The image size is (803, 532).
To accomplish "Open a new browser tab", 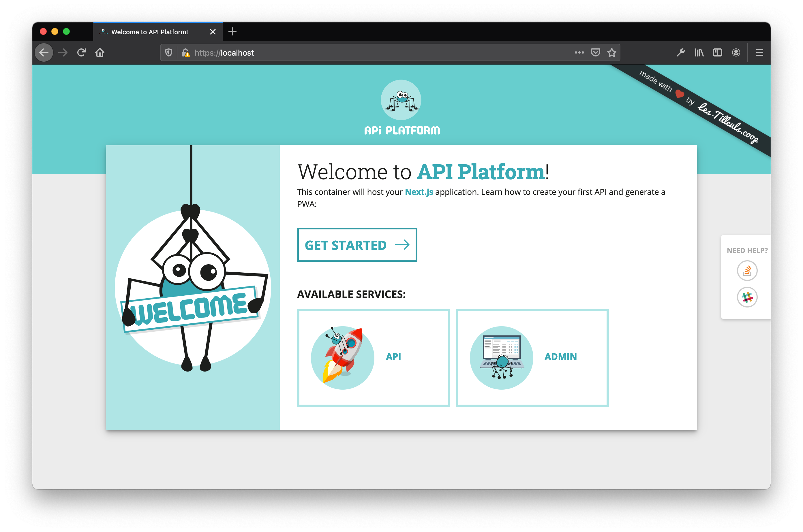I will [232, 31].
